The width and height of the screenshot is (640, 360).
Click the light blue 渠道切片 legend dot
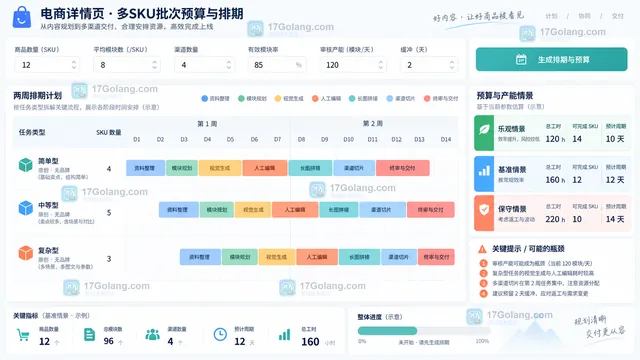tap(389, 98)
